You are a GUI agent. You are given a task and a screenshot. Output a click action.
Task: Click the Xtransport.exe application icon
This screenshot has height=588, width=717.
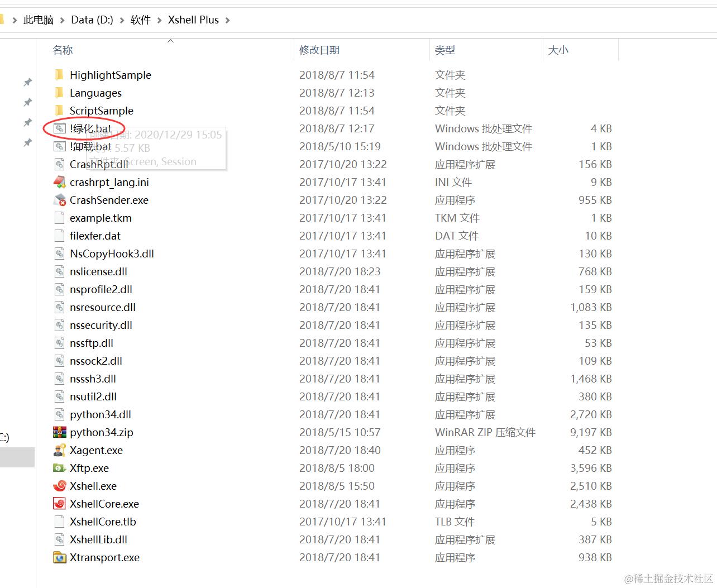coord(59,557)
